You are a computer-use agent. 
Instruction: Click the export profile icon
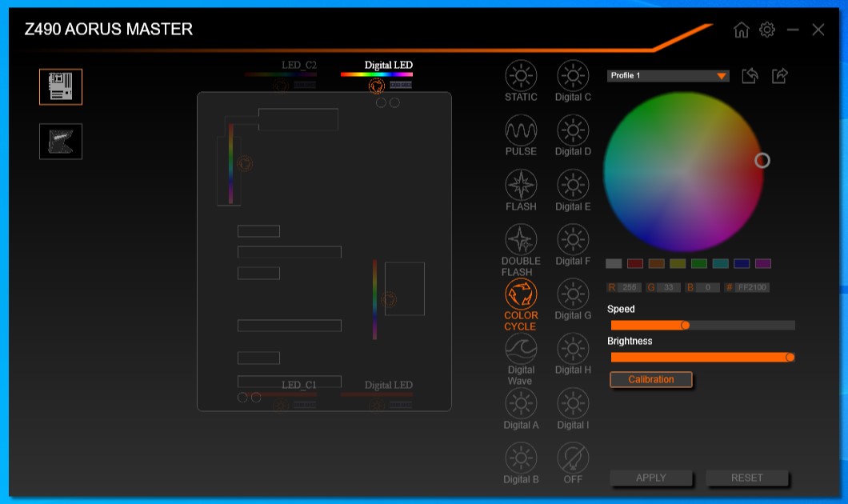pos(779,76)
